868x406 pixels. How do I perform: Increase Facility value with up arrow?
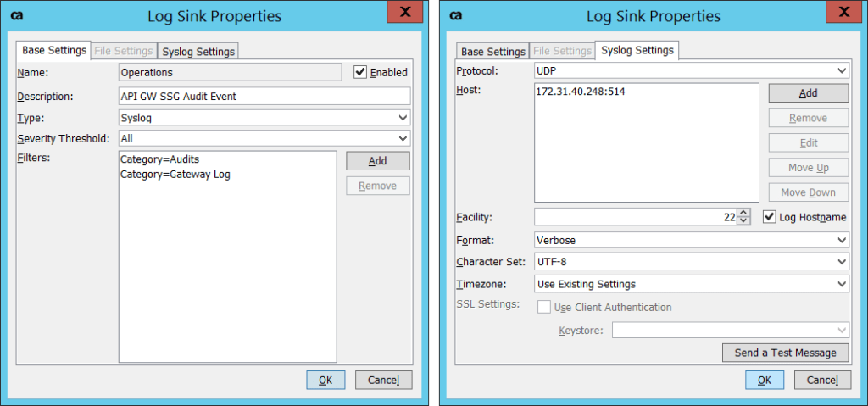point(744,213)
